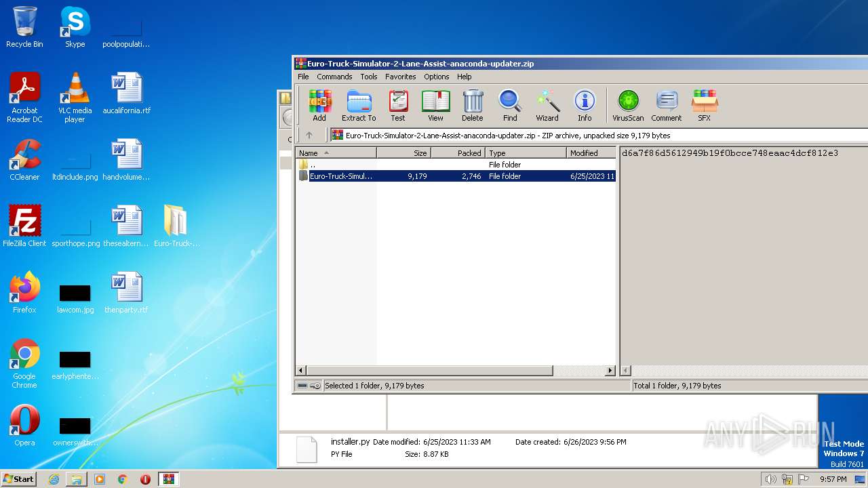Click the taskbar clock 9:57 PM

833,479
